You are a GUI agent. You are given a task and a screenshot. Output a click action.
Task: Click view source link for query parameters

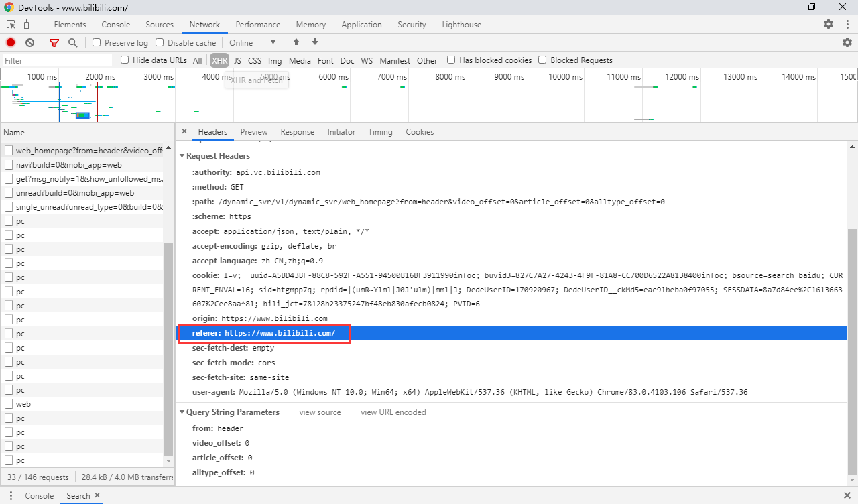click(320, 412)
